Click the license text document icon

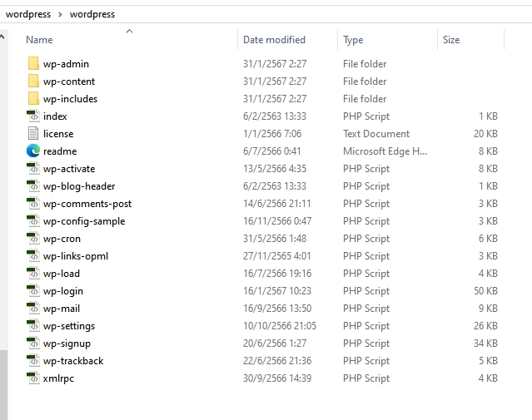pyautogui.click(x=33, y=134)
